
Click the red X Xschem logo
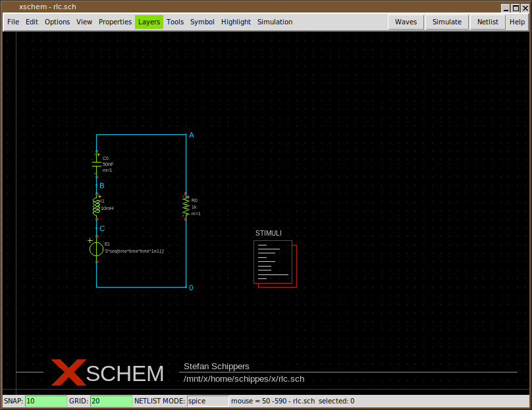tap(68, 372)
